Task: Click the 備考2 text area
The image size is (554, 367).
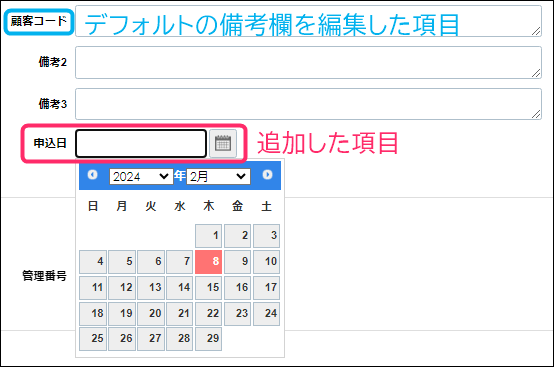Action: [x=308, y=63]
